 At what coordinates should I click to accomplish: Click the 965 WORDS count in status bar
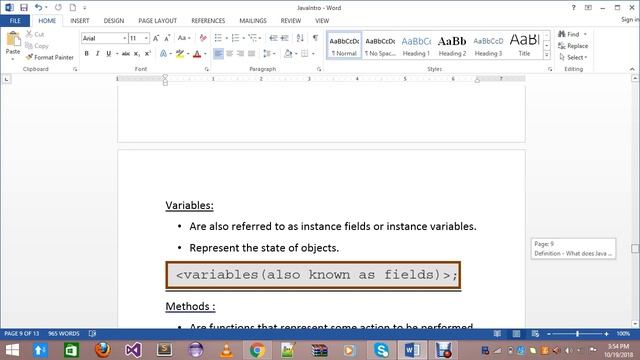point(64,333)
